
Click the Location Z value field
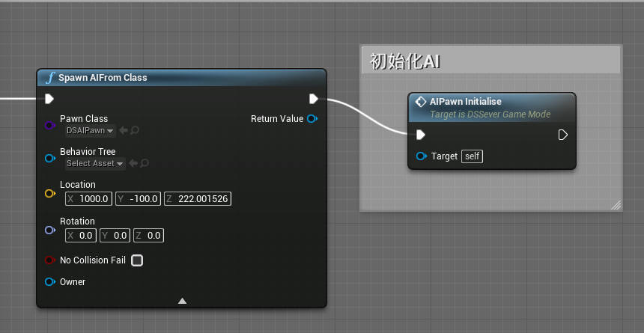(x=198, y=199)
